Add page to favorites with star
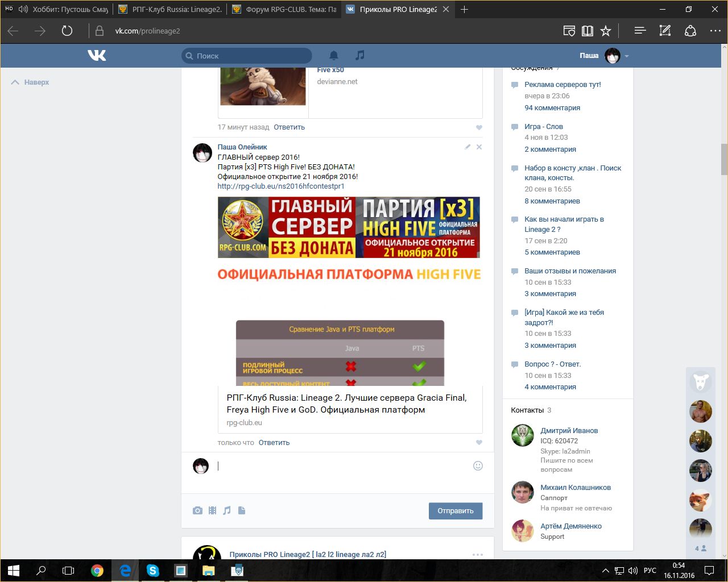 pyautogui.click(x=606, y=31)
